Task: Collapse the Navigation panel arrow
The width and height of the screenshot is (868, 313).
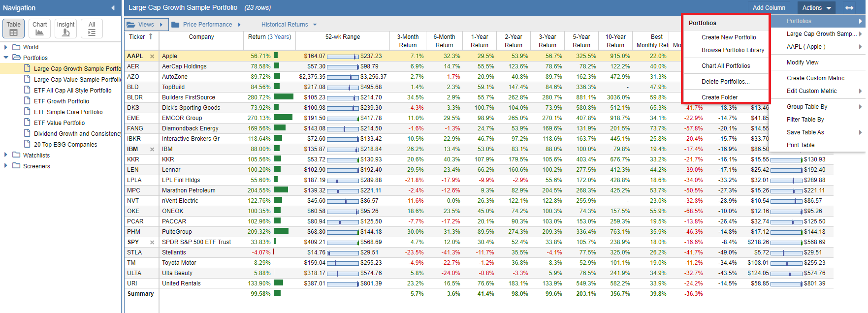Action: coord(113,8)
